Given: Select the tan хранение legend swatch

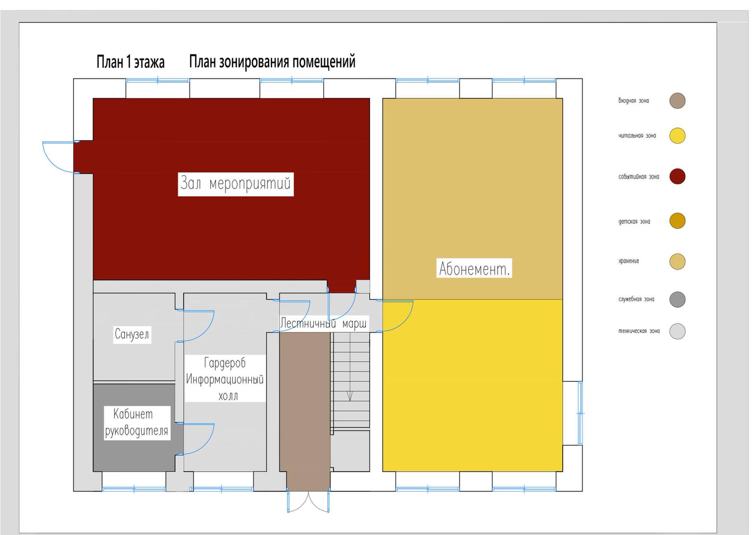Looking at the screenshot, I should (677, 261).
